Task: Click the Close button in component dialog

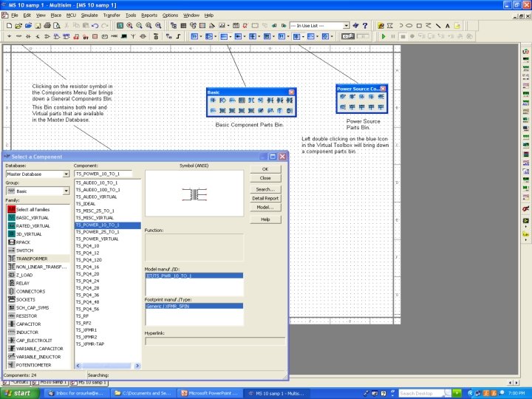Action: click(x=265, y=178)
